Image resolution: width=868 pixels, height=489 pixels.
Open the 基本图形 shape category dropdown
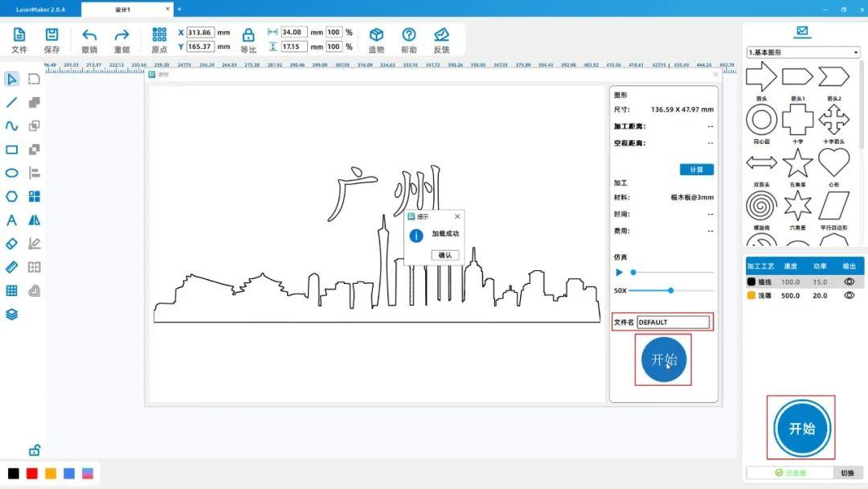point(803,52)
